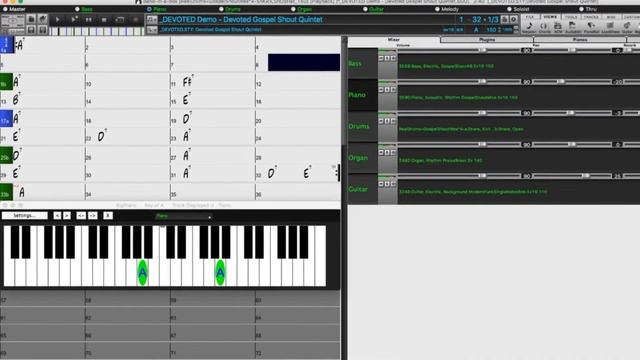Click the song settings icon near lock

(x=514, y=19)
